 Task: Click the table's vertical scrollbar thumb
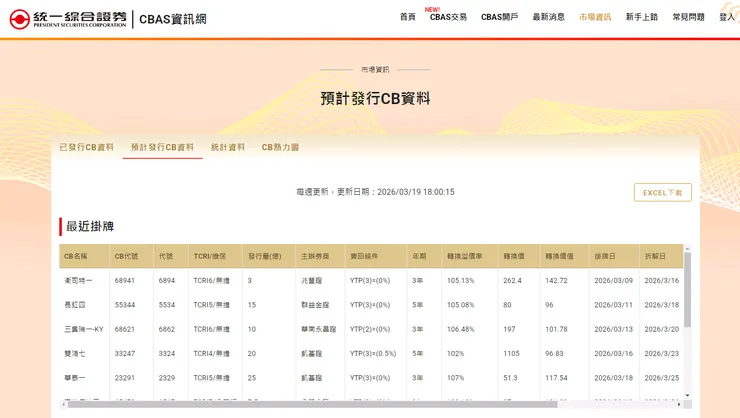coord(687,289)
